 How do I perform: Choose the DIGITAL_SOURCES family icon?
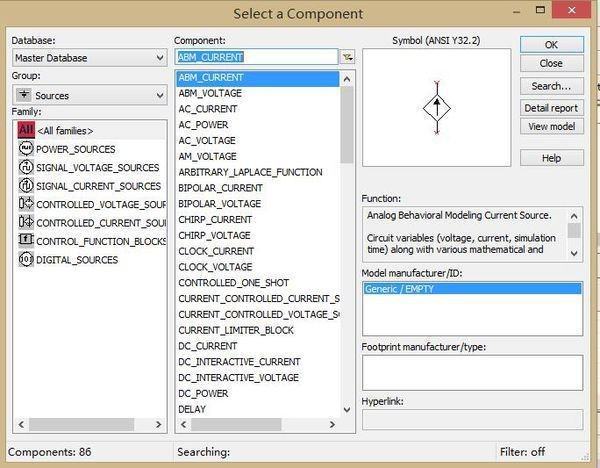(26, 259)
